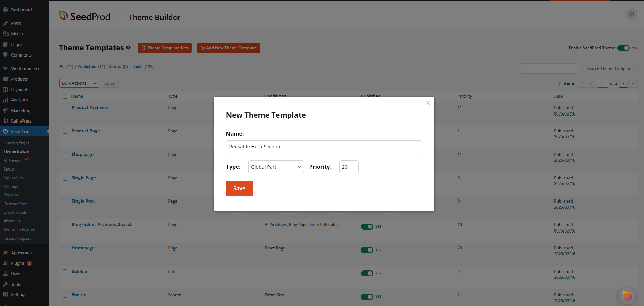Click the Payments icon

point(5,90)
